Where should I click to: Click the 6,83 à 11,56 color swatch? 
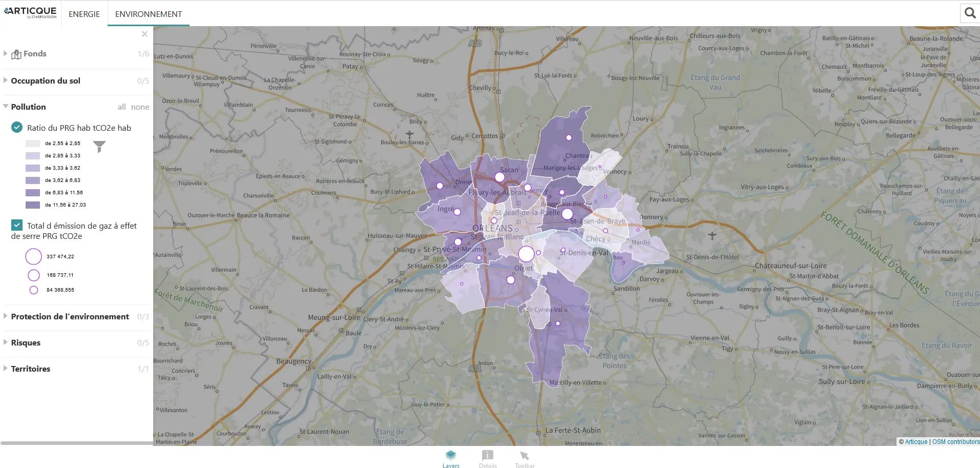point(33,193)
